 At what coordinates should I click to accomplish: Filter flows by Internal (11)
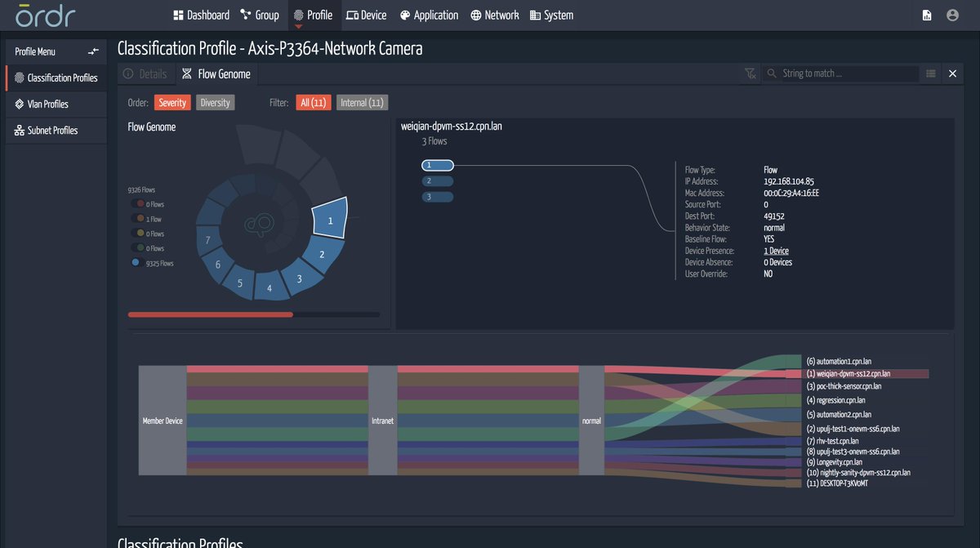362,102
